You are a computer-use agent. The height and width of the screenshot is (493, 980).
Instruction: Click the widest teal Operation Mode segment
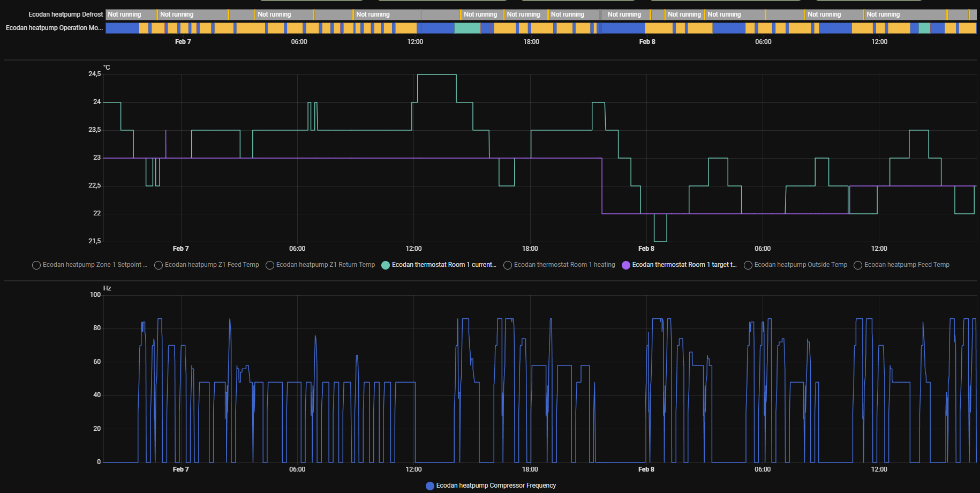click(467, 28)
